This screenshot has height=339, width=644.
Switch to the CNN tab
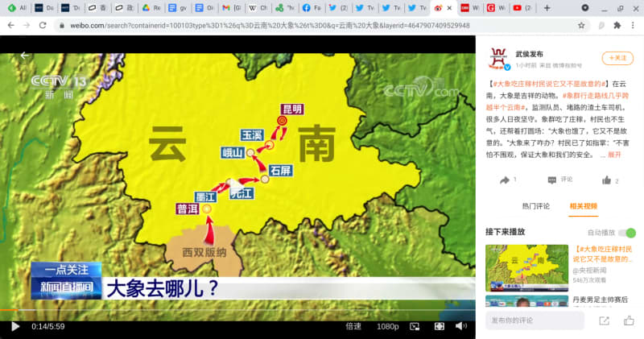pos(469,8)
